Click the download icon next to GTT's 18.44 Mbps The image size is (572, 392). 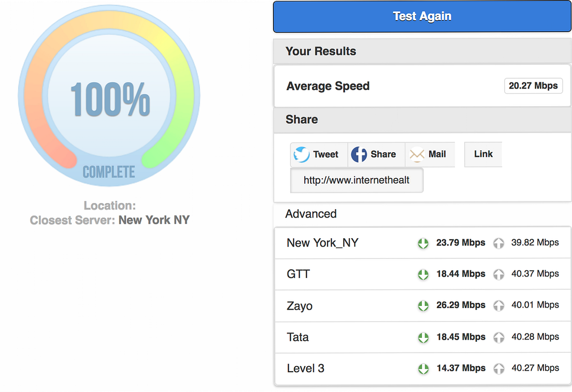[423, 274]
